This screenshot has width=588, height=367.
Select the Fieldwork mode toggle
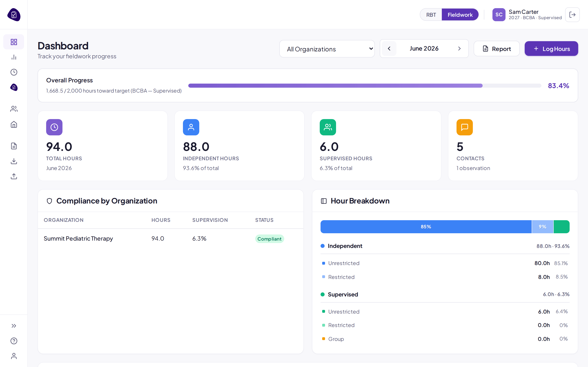point(460,15)
